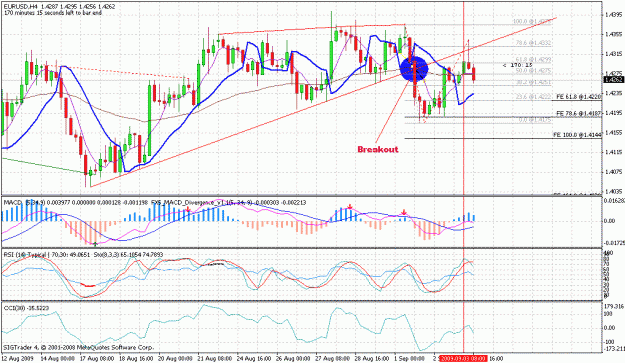Click the Fibonacci '78.6 @1.4332' level label
The image size is (625, 363).
tap(533, 43)
